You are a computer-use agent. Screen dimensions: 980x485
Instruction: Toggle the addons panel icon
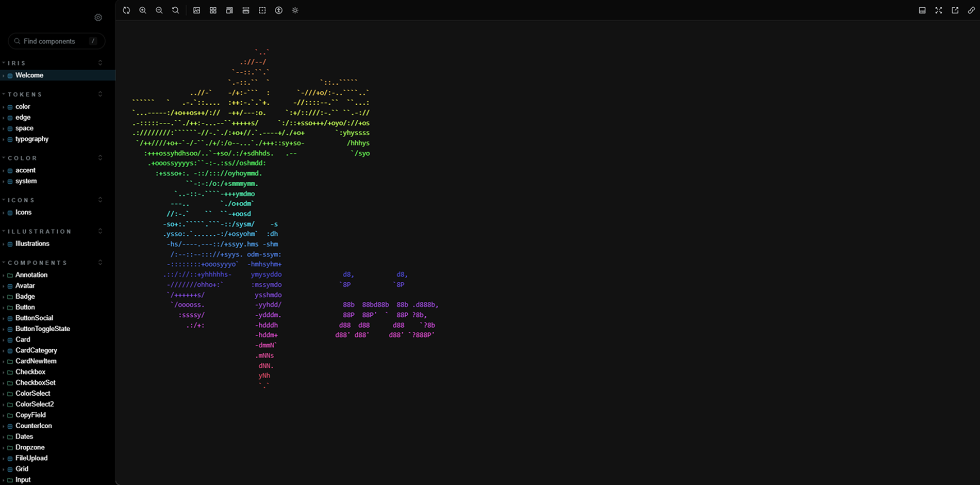click(922, 10)
